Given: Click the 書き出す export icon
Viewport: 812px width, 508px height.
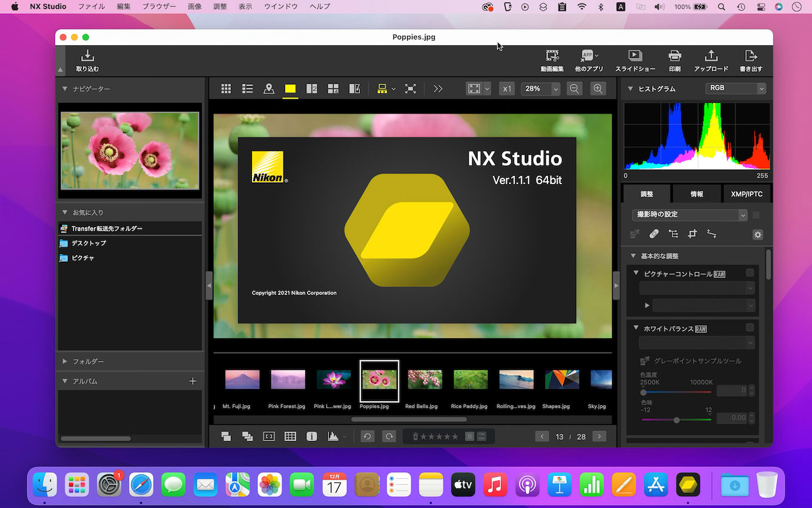Looking at the screenshot, I should 751,56.
